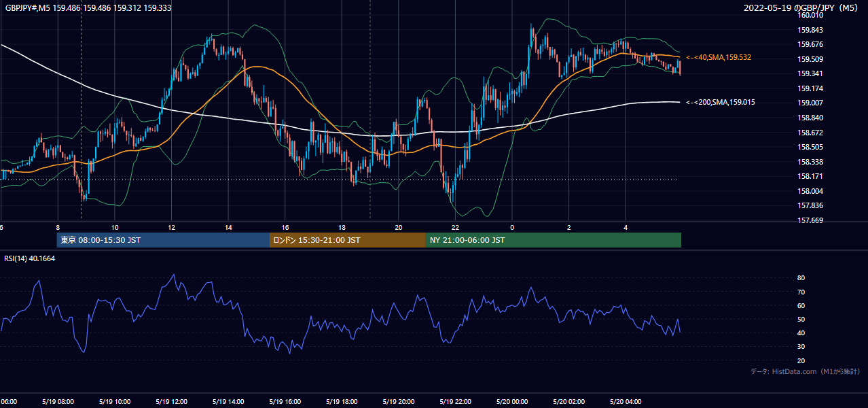Image resolution: width=868 pixels, height=408 pixels.
Task: Click the 5/19 14:00 date label
Action: (x=228, y=402)
